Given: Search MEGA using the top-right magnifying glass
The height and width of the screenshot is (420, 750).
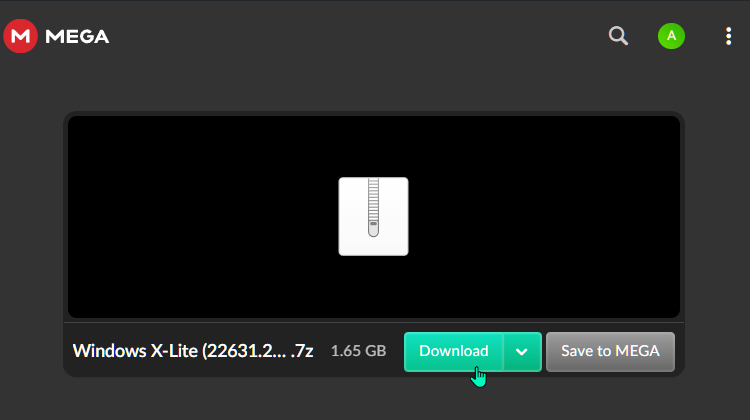Looking at the screenshot, I should tap(618, 36).
